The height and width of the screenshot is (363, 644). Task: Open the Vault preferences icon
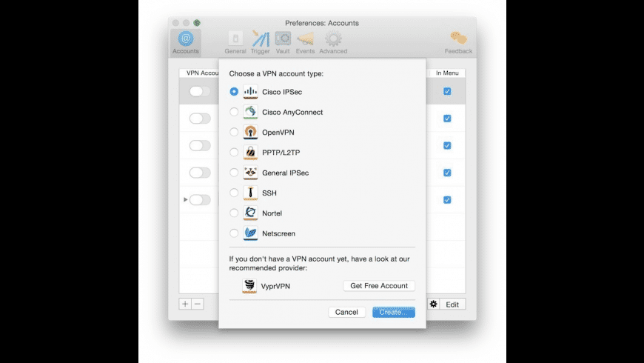[x=283, y=39]
